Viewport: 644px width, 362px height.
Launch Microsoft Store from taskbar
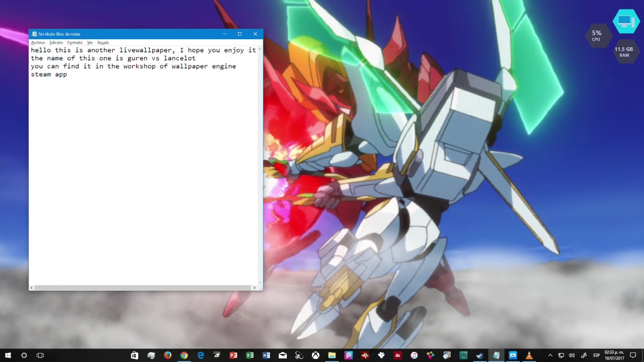click(134, 355)
